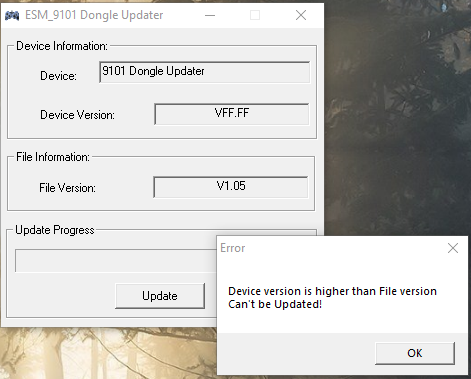The image size is (471, 379).
Task: Close the ESM_9101 Dongle Updater window
Action: pos(301,15)
